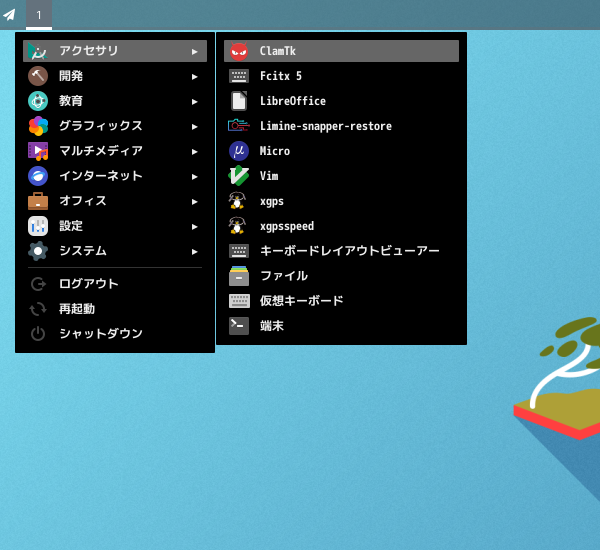Launch 端末 by its label
Screen dimensions: 600x550
[272, 326]
